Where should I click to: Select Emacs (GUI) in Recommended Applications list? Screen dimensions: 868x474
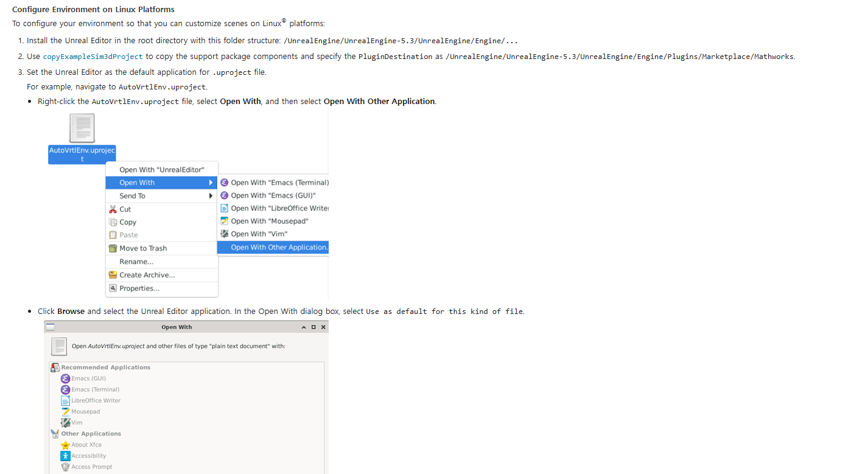click(88, 378)
